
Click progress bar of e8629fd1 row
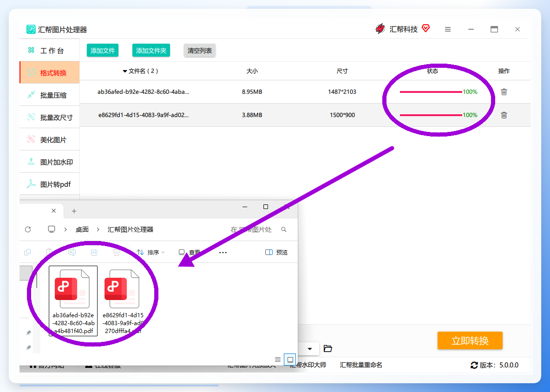point(431,115)
